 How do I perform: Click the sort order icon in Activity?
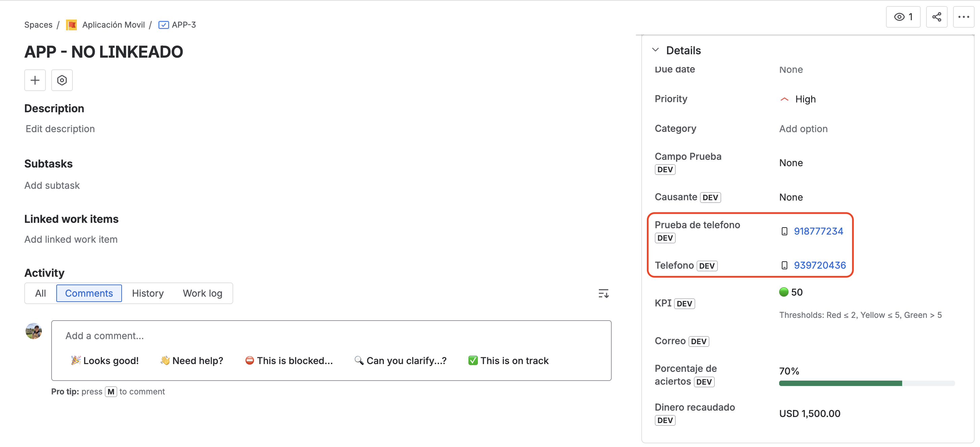[603, 293]
